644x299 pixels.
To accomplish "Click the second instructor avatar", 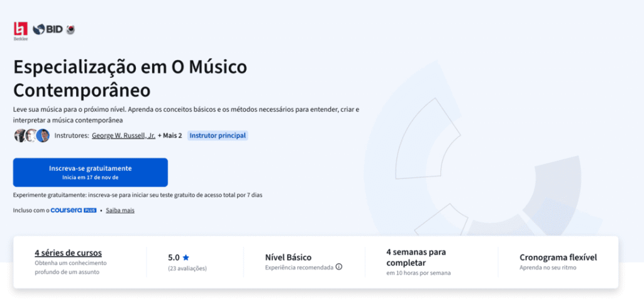I will (31, 135).
